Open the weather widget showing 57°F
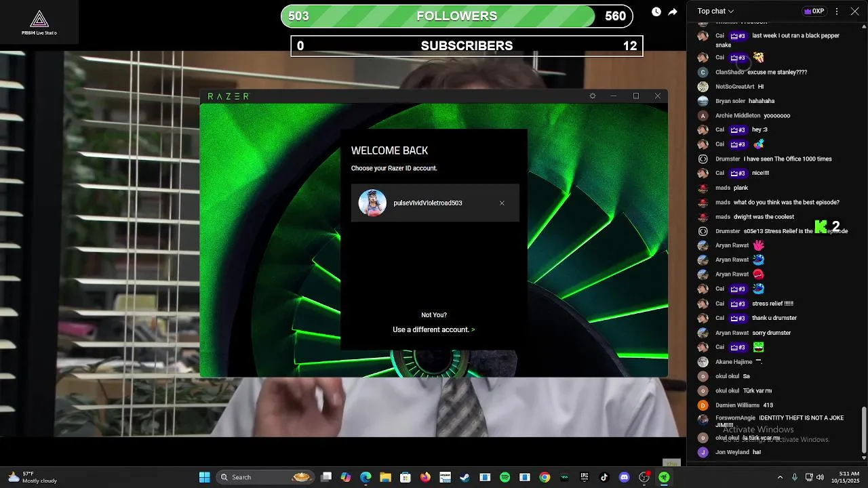The image size is (868, 488). click(33, 477)
